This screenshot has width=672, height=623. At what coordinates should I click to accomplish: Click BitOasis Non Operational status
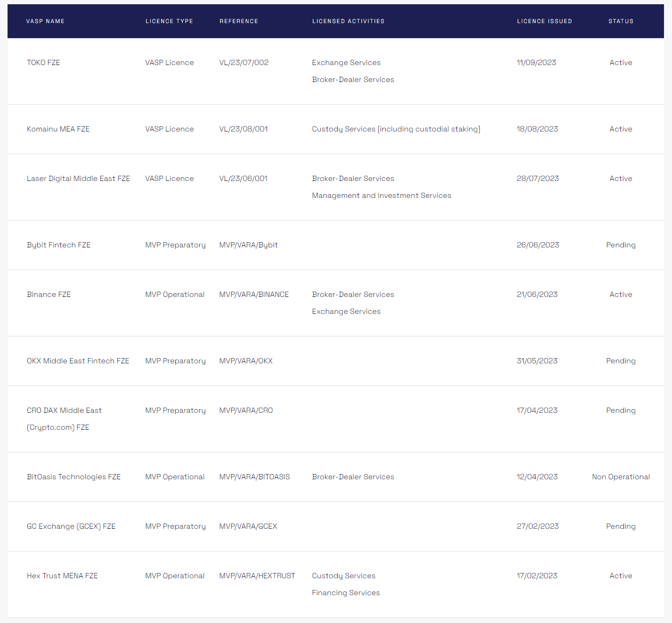(x=621, y=477)
